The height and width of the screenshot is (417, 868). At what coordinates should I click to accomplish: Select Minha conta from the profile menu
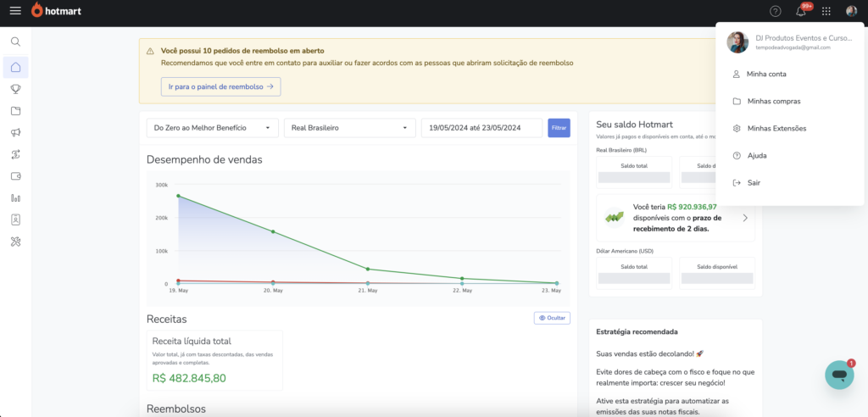pyautogui.click(x=766, y=74)
